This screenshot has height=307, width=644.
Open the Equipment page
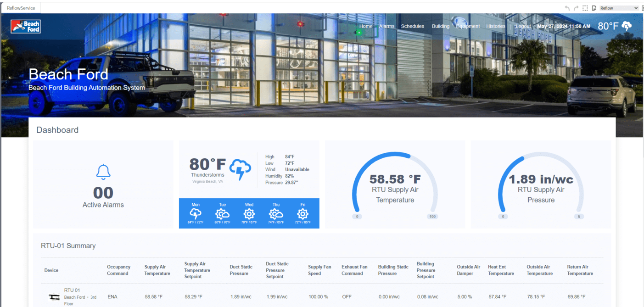468,26
